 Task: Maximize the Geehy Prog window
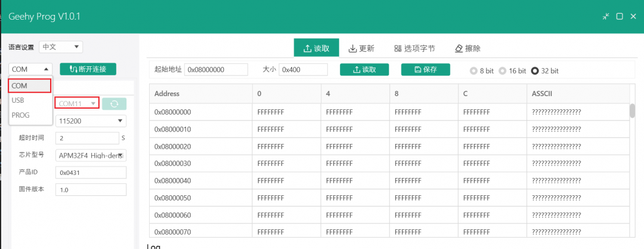point(620,17)
